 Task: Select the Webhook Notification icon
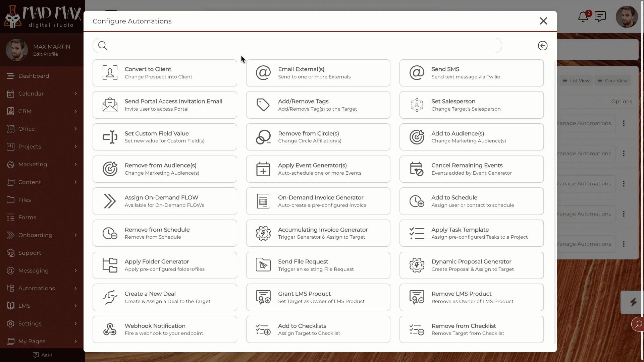click(109, 329)
